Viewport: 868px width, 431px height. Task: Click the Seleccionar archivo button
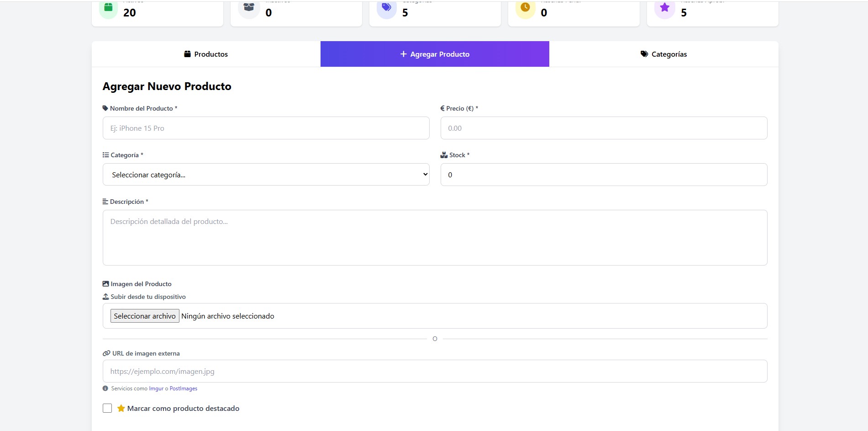(x=144, y=316)
